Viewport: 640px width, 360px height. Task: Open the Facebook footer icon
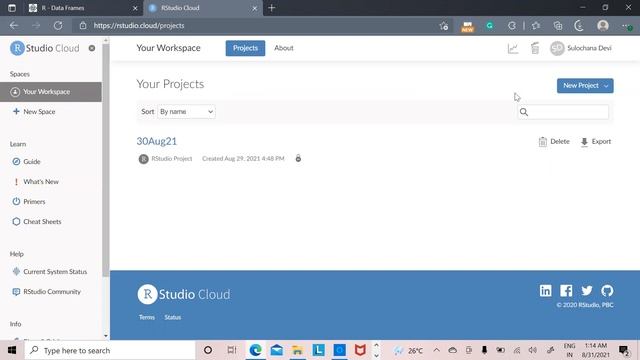click(566, 291)
